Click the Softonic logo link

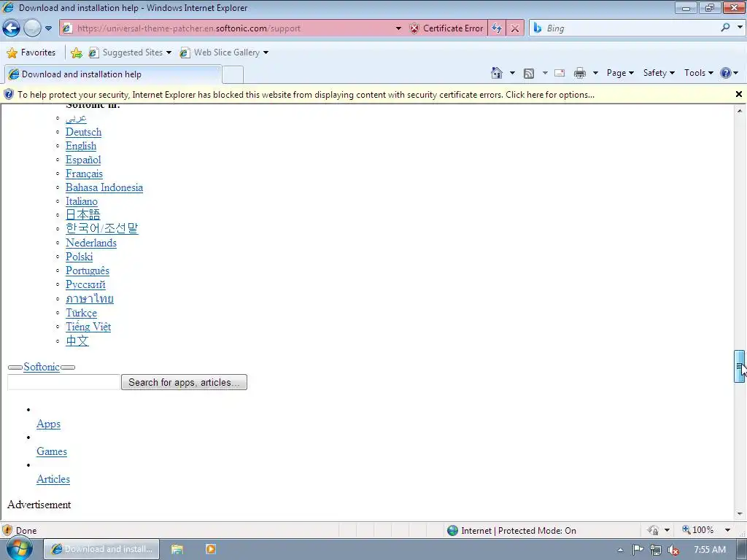point(42,367)
